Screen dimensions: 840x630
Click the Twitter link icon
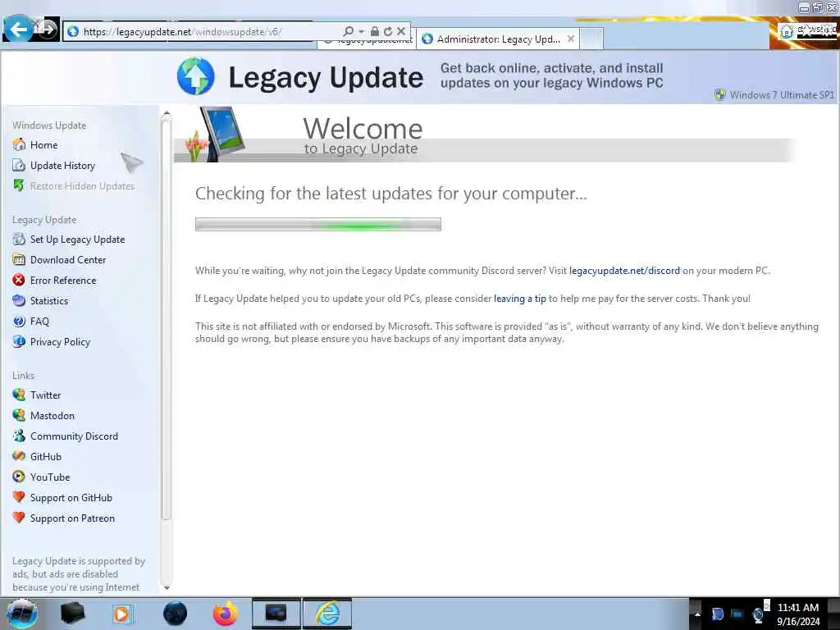(x=19, y=395)
